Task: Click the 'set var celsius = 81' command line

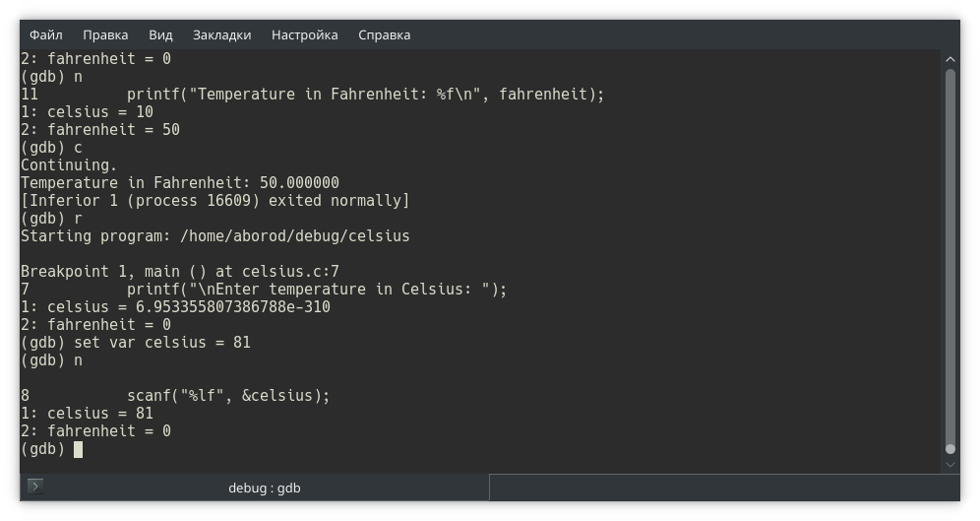Action: [x=136, y=343]
